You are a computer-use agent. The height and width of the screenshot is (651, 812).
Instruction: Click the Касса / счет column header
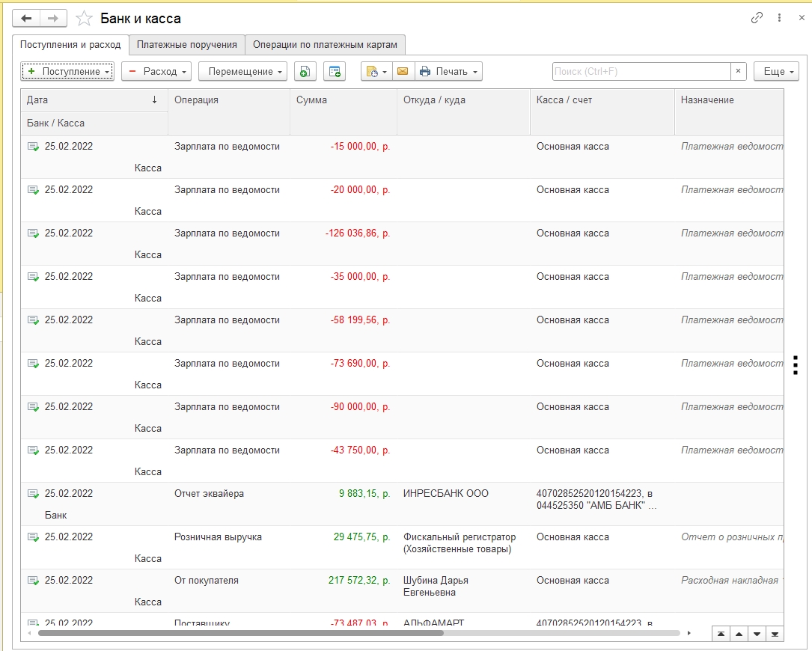[x=602, y=111]
